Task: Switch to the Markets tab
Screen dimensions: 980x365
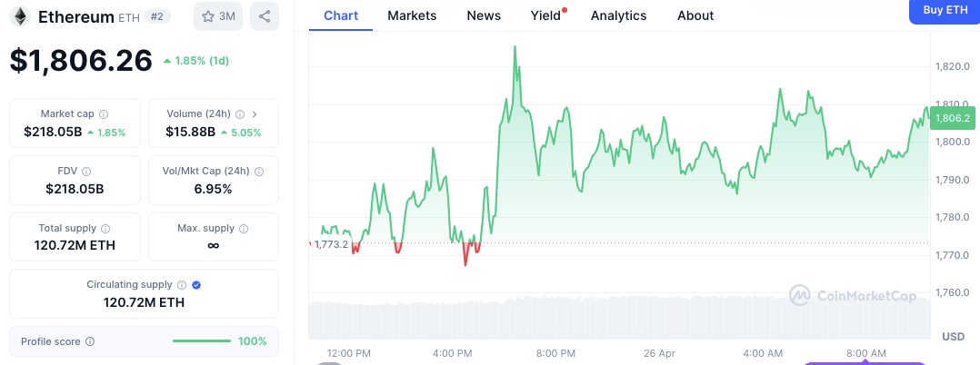Action: coord(412,15)
